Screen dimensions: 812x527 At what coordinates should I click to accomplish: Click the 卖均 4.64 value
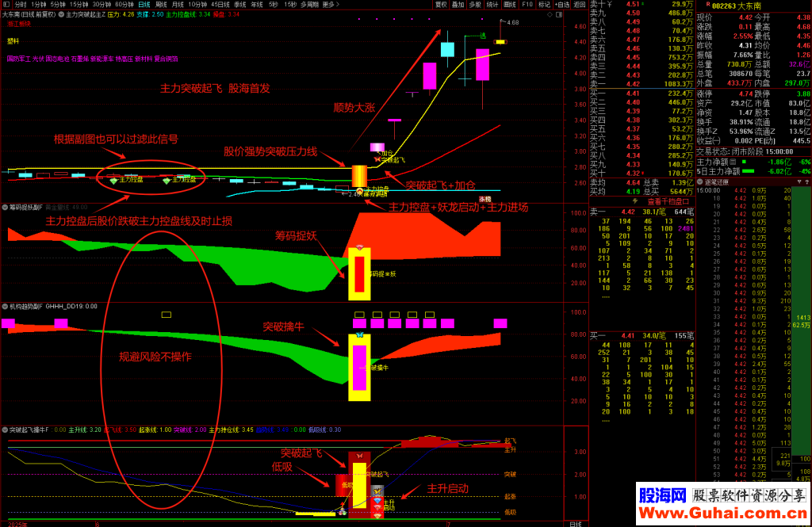tap(633, 183)
